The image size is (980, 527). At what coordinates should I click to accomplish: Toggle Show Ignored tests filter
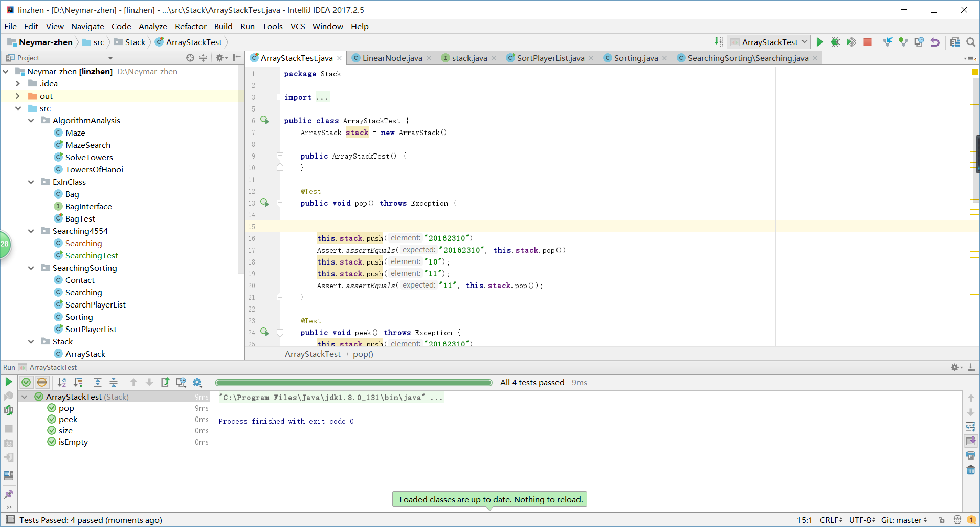[42, 382]
